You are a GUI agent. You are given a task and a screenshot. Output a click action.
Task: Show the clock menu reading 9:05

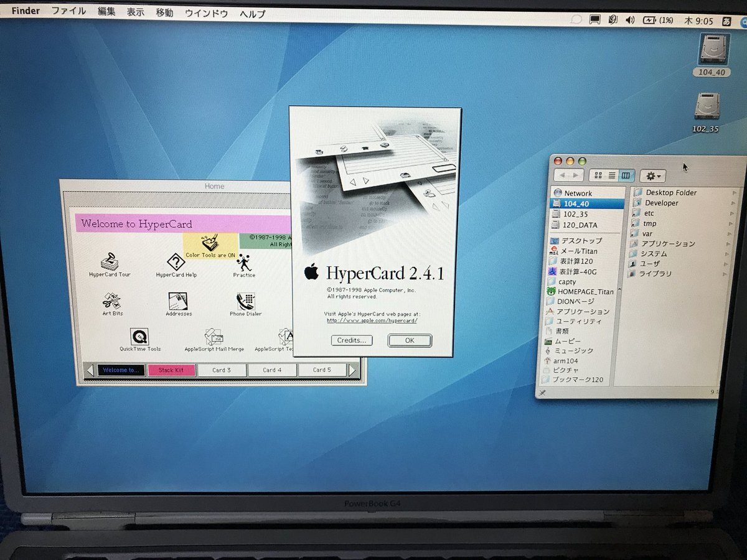(700, 21)
